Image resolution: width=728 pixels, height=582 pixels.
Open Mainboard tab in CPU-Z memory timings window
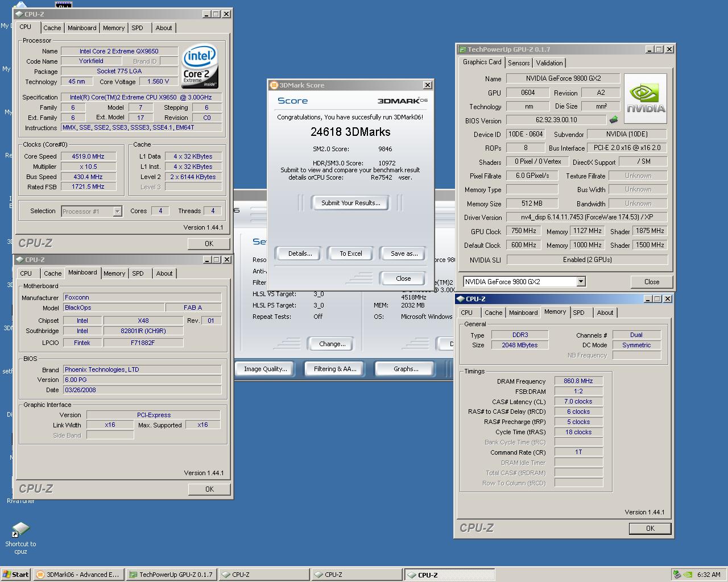pyautogui.click(x=523, y=313)
